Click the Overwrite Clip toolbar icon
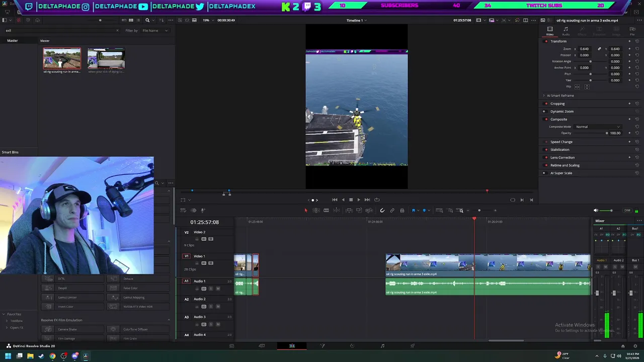644x362 pixels. click(x=359, y=210)
